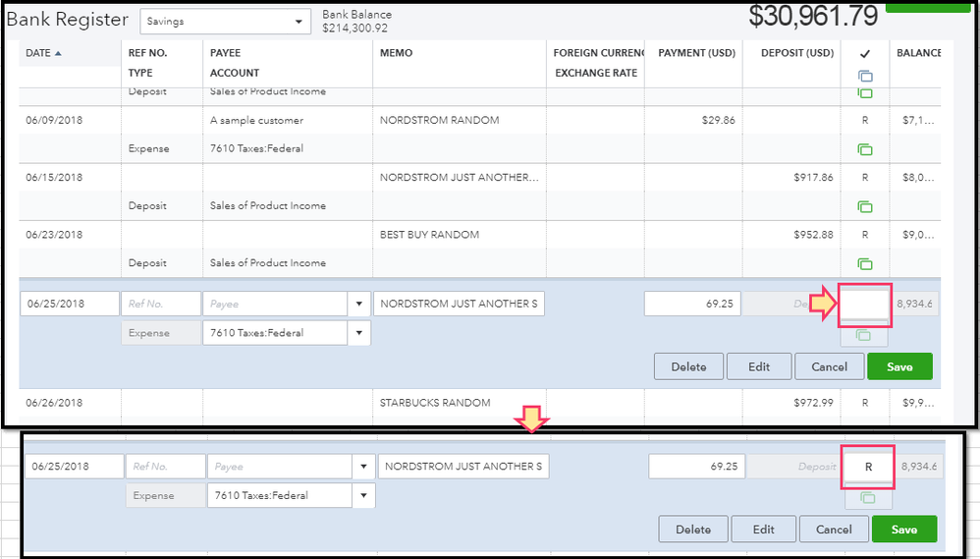
Task: Click Ref No. field in upper edit row
Action: [x=161, y=304]
